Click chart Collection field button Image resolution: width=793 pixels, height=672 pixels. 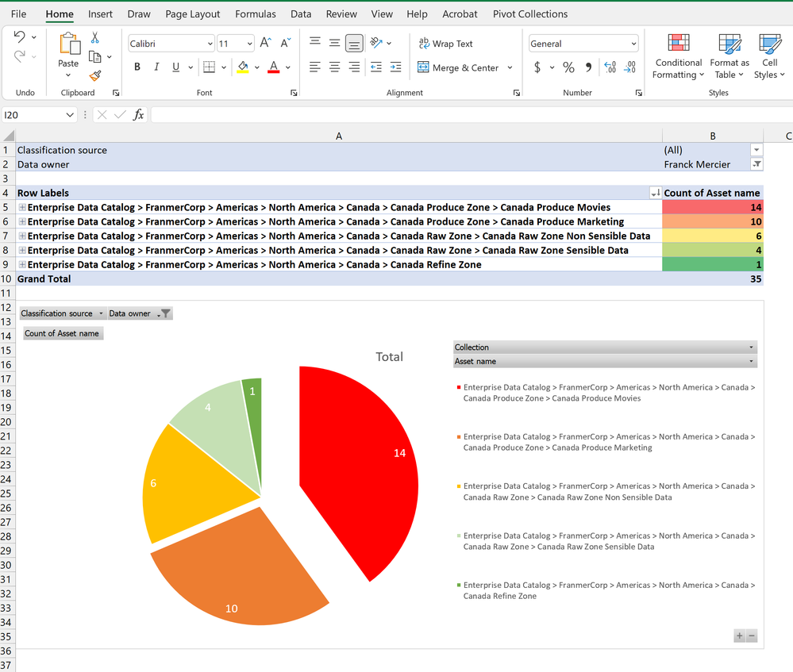tap(605, 348)
